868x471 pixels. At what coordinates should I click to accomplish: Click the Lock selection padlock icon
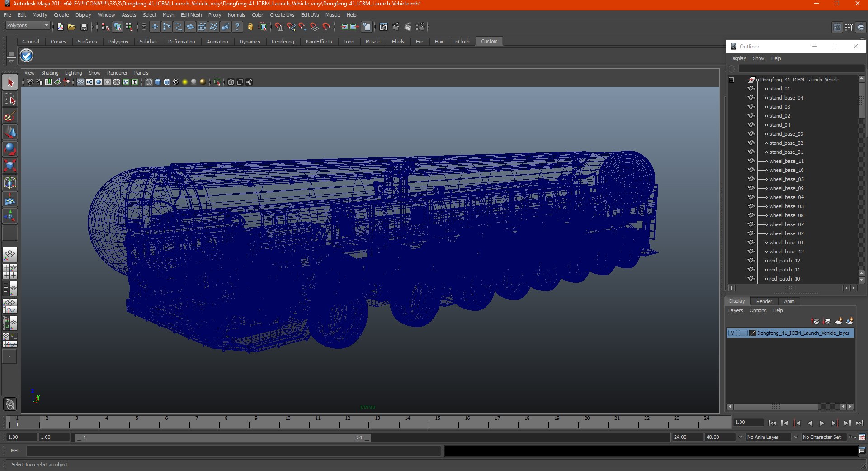click(250, 27)
